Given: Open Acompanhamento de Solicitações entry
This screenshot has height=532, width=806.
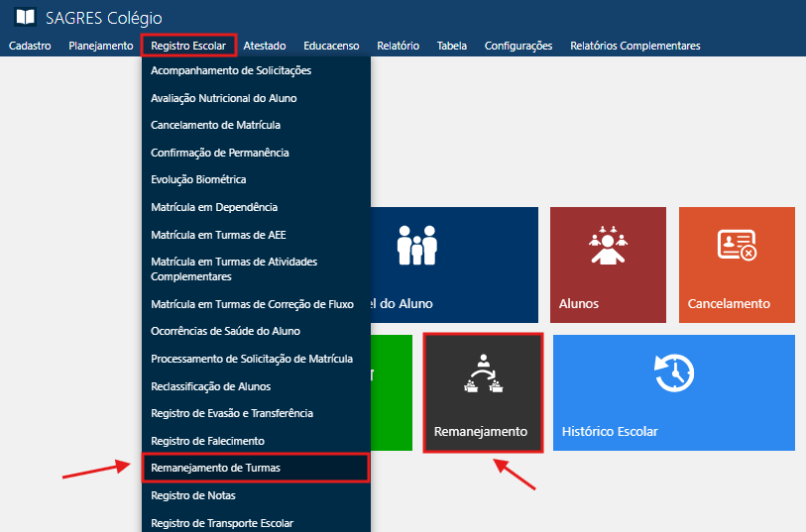Looking at the screenshot, I should tap(231, 71).
